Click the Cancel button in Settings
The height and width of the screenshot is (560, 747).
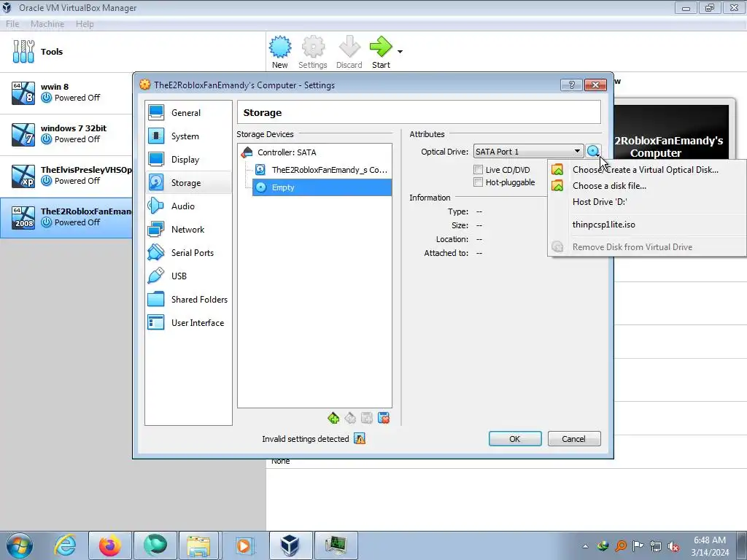coord(574,438)
